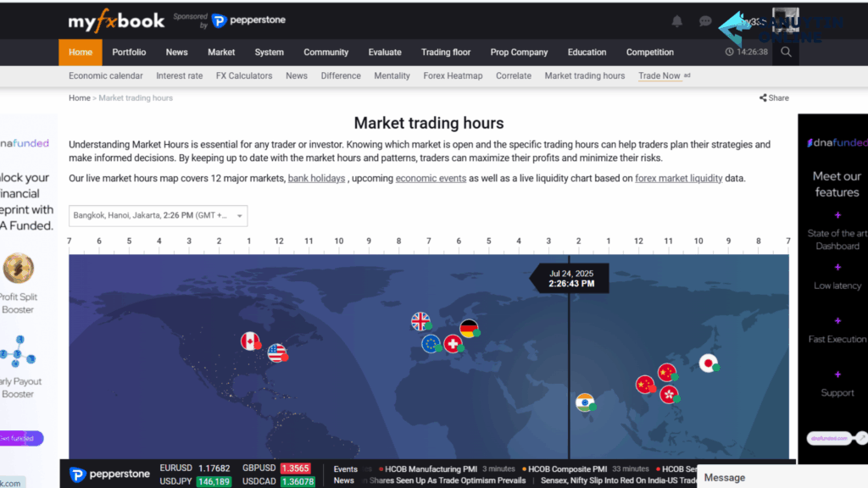Click the GBPUSD 1.3565 quote

pyautogui.click(x=276, y=469)
